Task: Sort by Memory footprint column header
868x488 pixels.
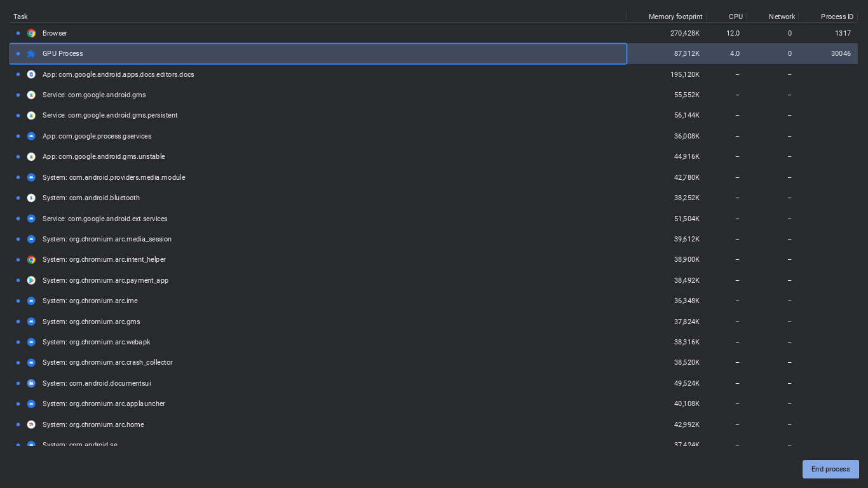Action: (x=666, y=17)
